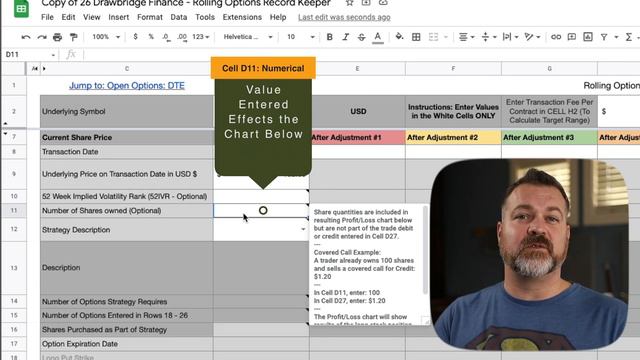Click the Print icon
Image resolution: width=640 pixels, height=360 pixels.
pyautogui.click(x=57, y=37)
